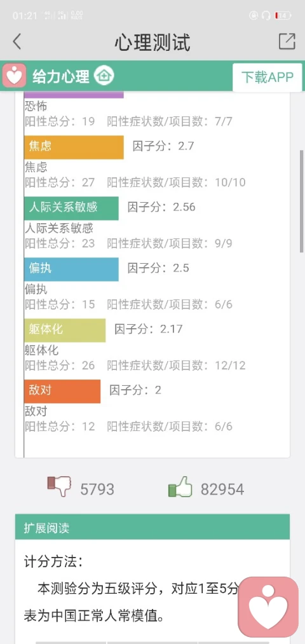Click the 下载APP button
This screenshot has height=644, width=305.
[268, 77]
